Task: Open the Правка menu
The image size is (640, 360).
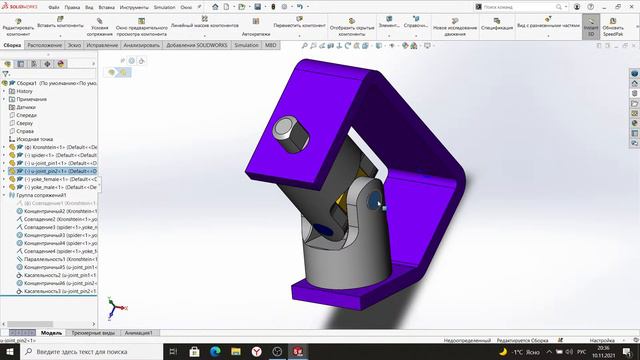Action: tap(72, 7)
